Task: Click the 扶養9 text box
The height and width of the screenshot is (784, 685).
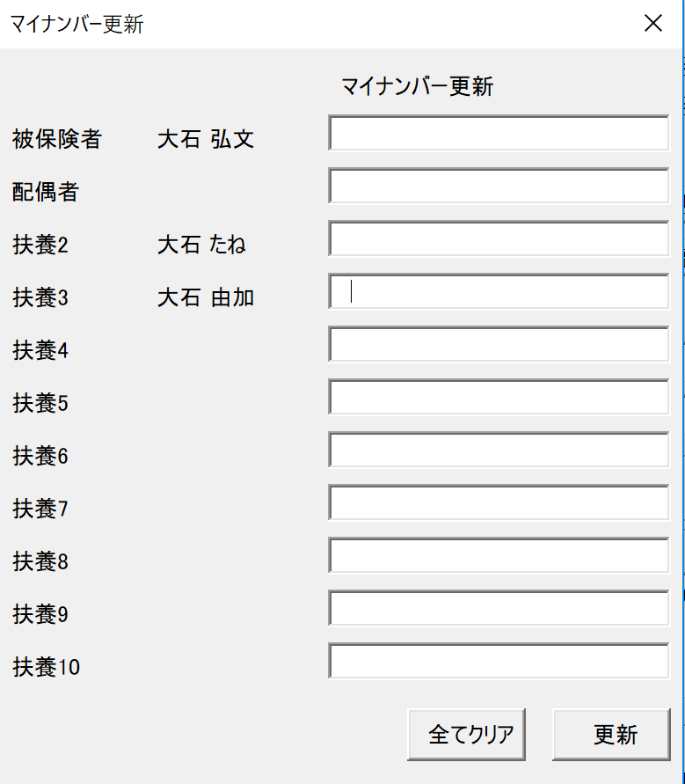Action: pyautogui.click(x=499, y=608)
